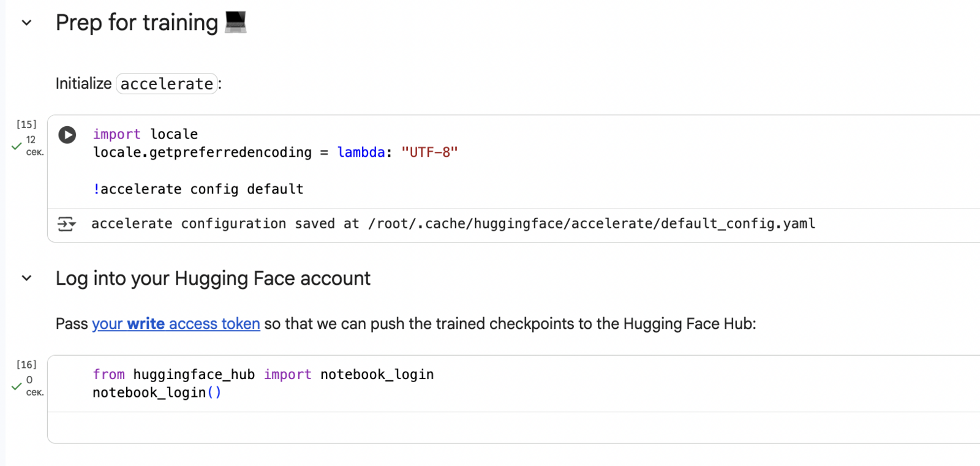Click the Prep for training heading text
980x466 pixels.
137,23
